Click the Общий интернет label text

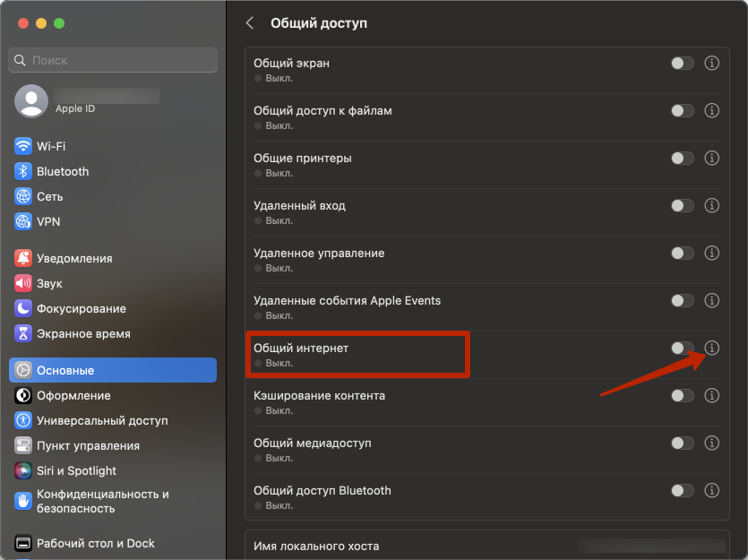(x=300, y=349)
